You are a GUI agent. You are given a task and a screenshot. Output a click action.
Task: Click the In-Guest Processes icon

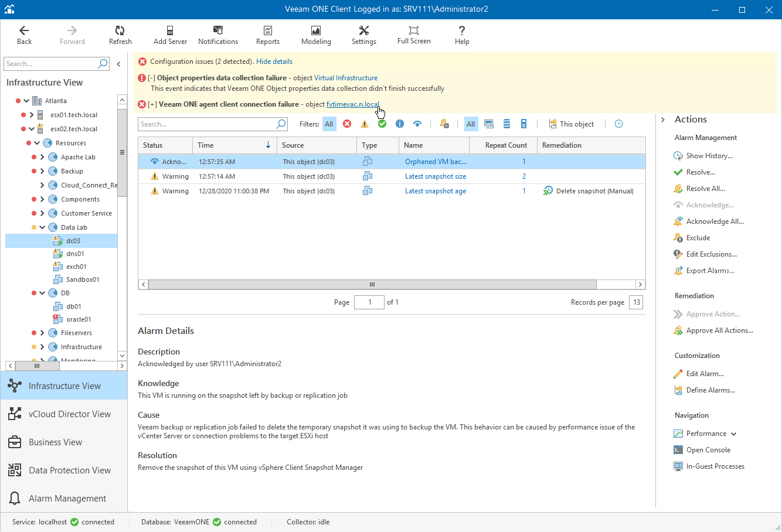tap(678, 466)
